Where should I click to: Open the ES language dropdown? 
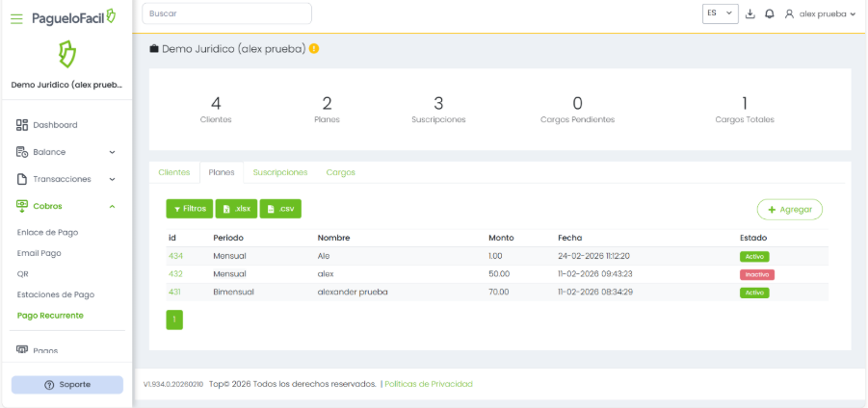(x=720, y=13)
